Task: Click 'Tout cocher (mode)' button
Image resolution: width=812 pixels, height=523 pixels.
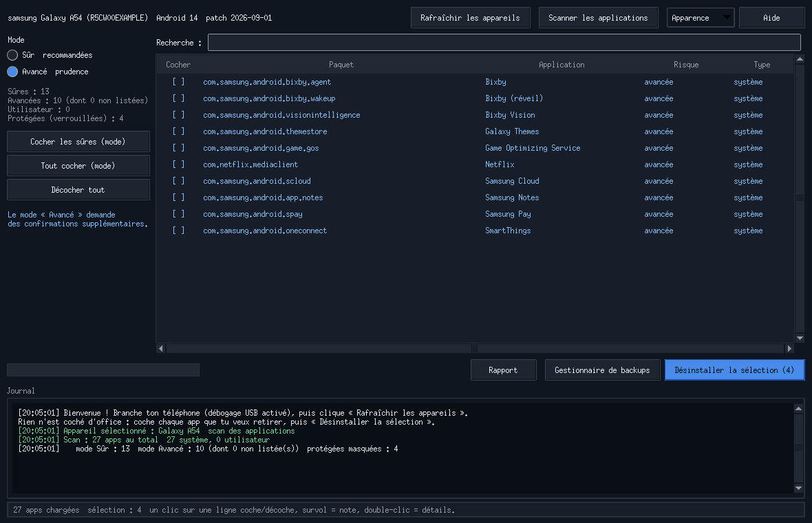Action: pyautogui.click(x=78, y=166)
